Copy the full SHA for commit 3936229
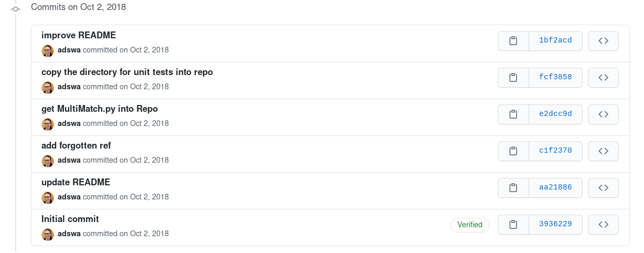 pyautogui.click(x=513, y=225)
